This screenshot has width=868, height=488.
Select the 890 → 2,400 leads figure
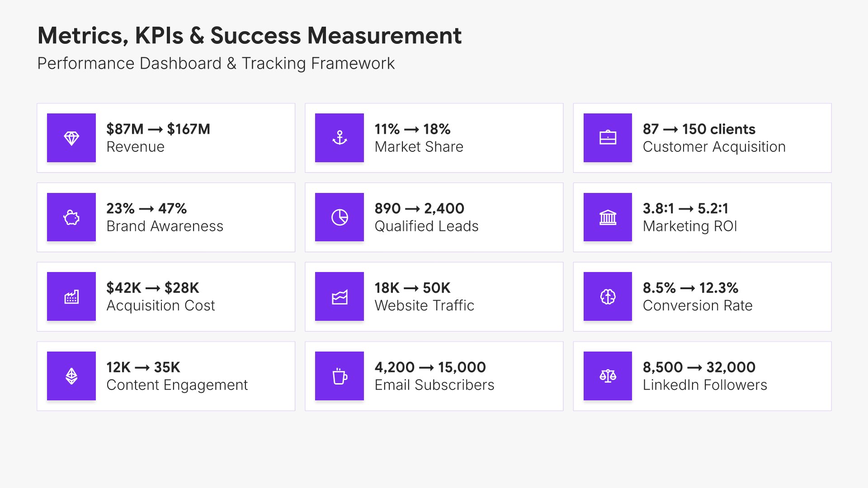click(419, 209)
